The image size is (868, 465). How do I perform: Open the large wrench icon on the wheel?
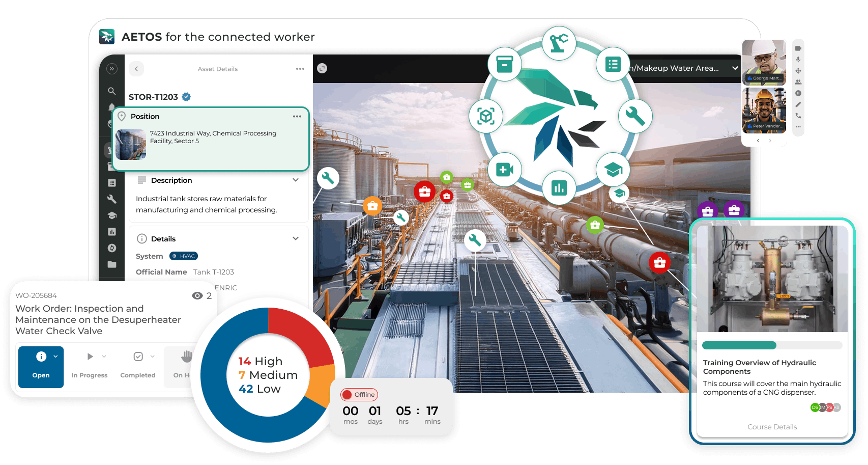click(635, 116)
